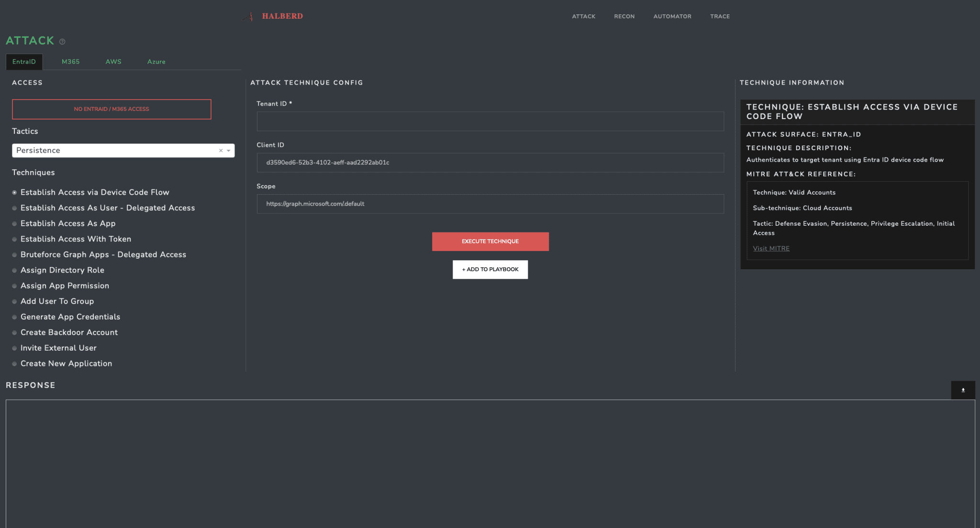Click the Halberd logo icon
Image resolution: width=980 pixels, height=528 pixels.
tap(249, 16)
